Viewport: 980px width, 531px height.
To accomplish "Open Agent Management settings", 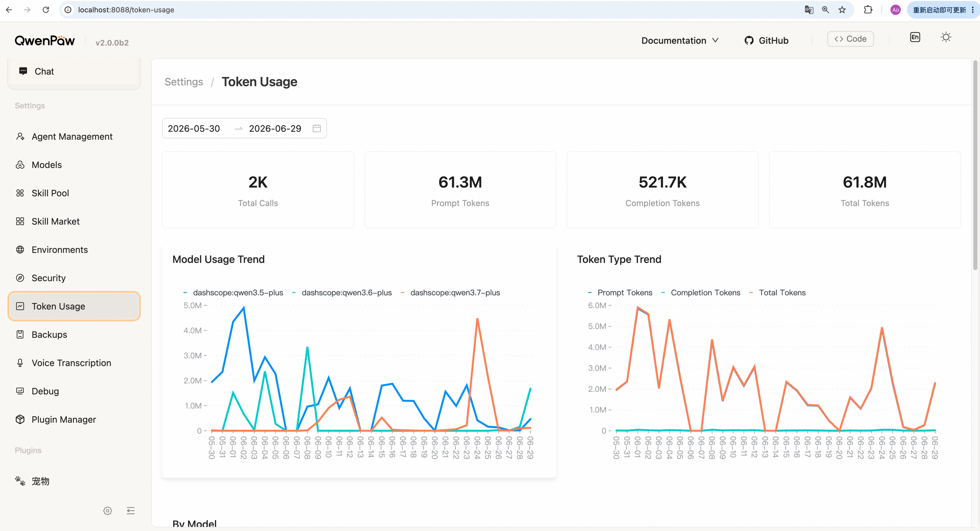I will click(x=74, y=137).
